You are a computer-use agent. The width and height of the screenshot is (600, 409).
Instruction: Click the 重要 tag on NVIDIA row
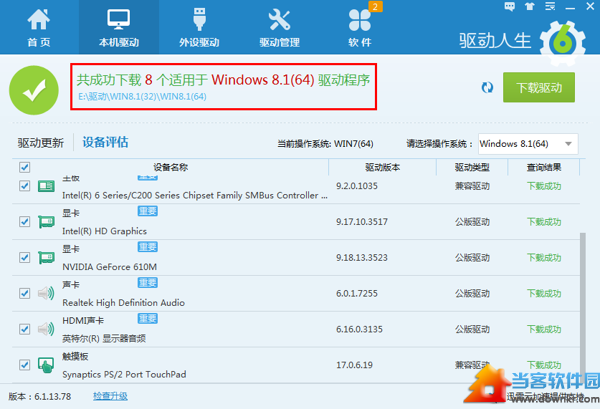[x=148, y=247]
